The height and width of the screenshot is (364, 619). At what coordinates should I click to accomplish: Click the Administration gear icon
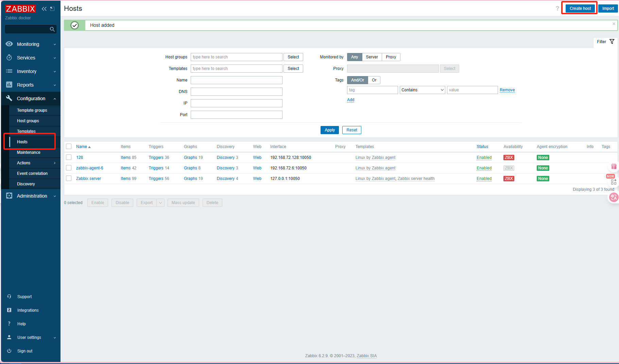click(9, 196)
